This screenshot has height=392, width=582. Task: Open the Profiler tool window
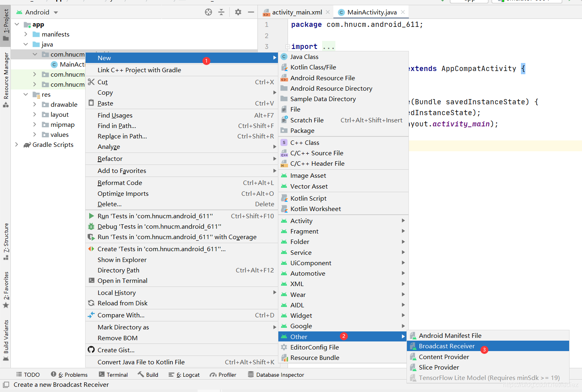223,375
